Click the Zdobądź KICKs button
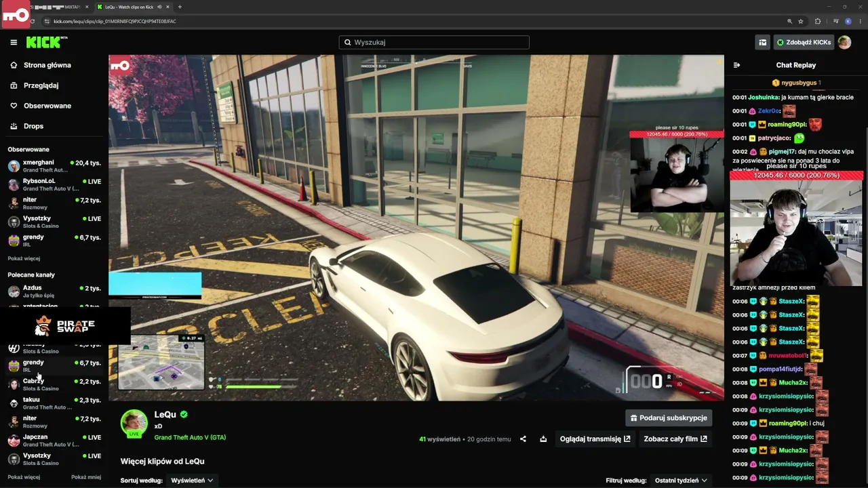 pos(804,42)
